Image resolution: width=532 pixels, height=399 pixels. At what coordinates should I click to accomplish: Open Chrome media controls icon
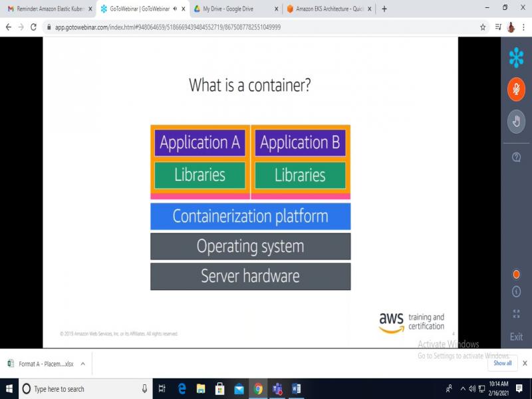click(498, 27)
